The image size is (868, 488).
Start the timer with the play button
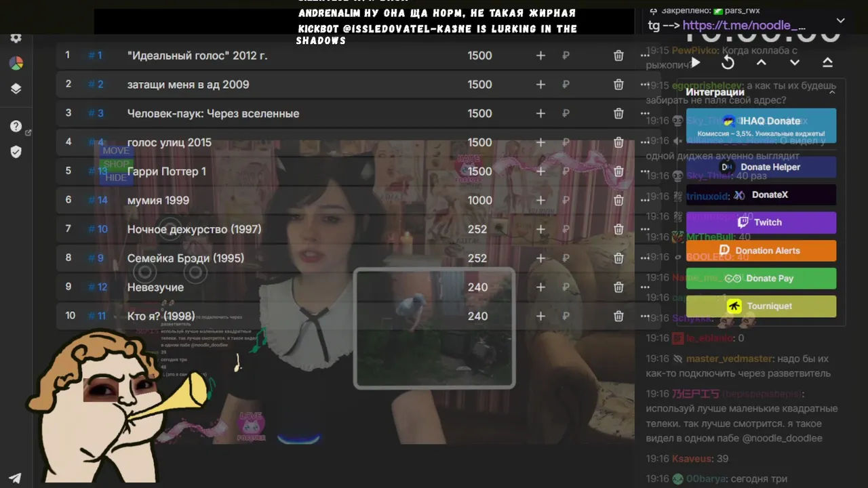pyautogui.click(x=696, y=62)
